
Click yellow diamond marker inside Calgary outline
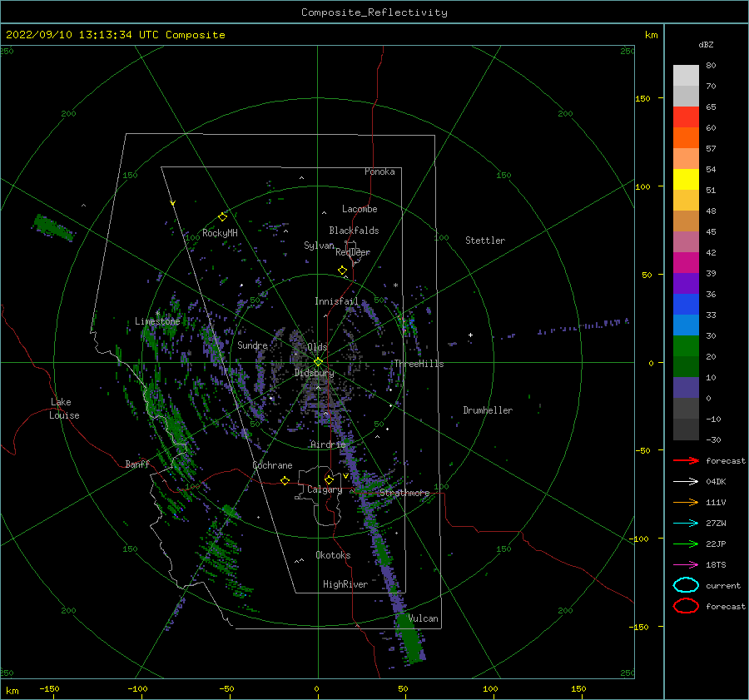tap(329, 479)
